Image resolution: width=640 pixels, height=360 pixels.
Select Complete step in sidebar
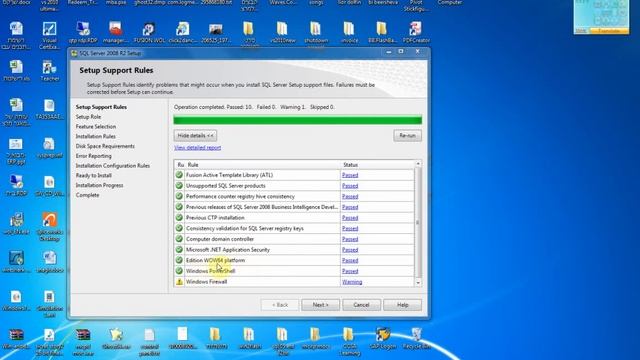coord(87,195)
